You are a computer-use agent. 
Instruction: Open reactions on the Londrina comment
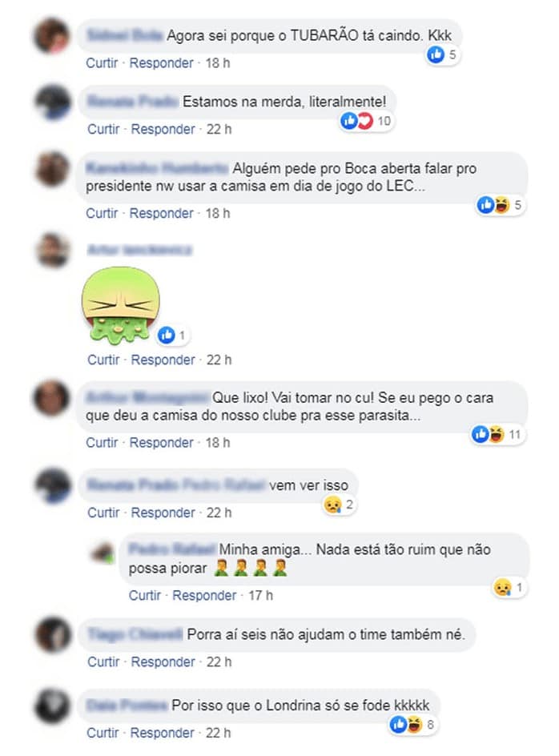(413, 724)
